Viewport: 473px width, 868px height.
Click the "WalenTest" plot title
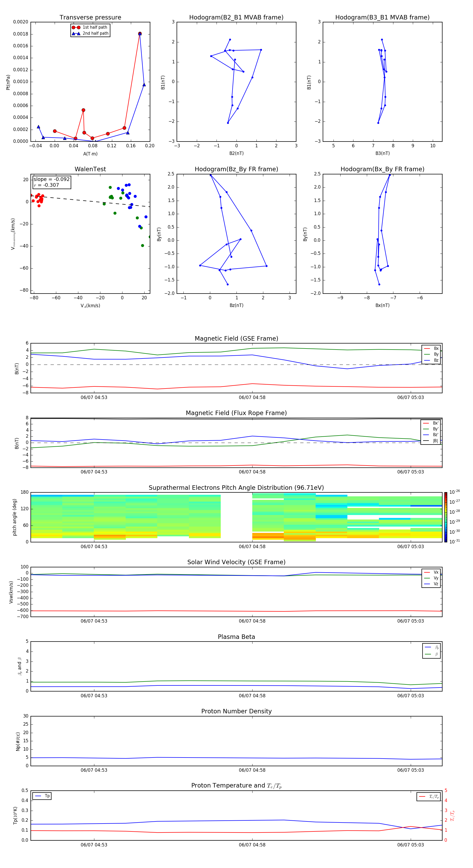point(90,169)
